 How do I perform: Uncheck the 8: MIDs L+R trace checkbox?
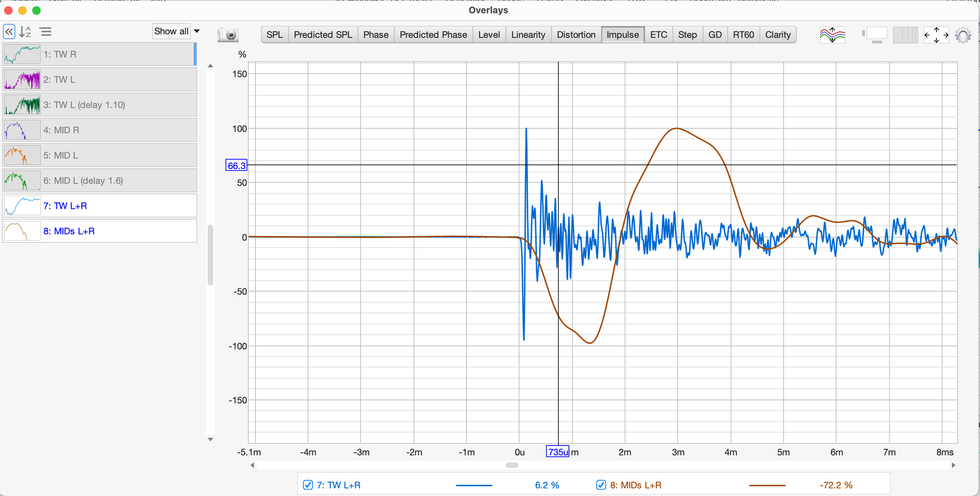(601, 485)
